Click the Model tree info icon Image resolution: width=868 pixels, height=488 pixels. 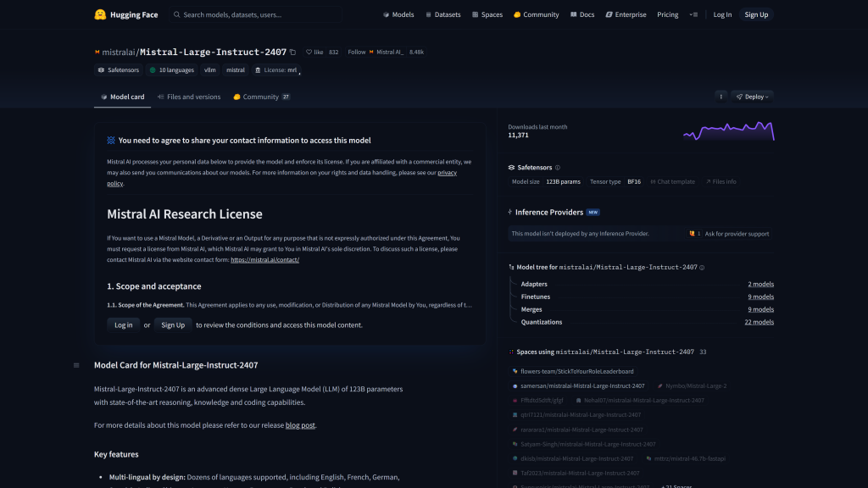click(702, 267)
